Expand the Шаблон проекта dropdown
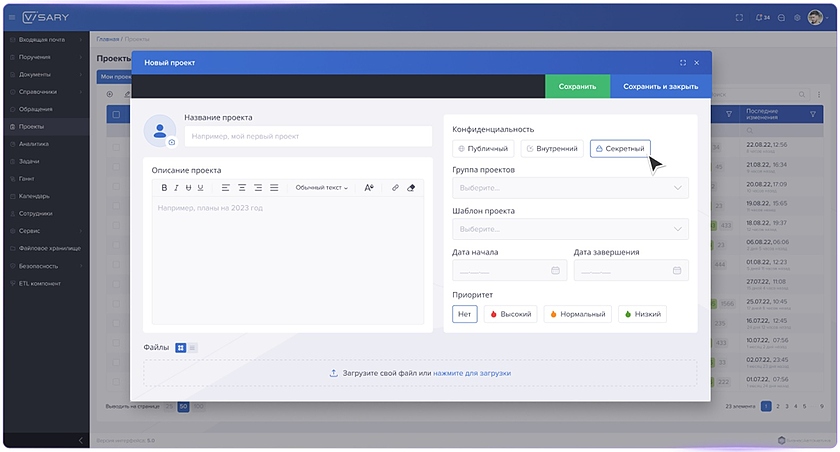This screenshot has height=452, width=840. 570,229
